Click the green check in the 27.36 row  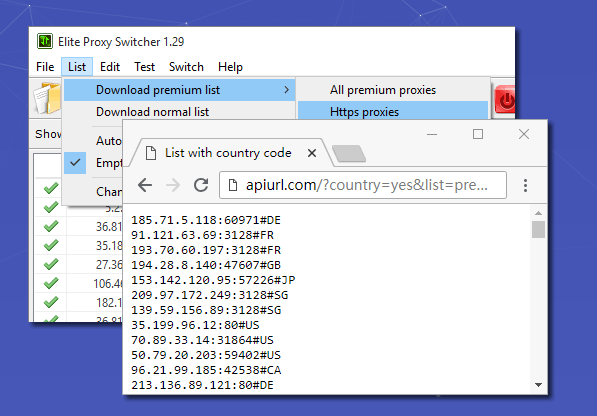(51, 264)
